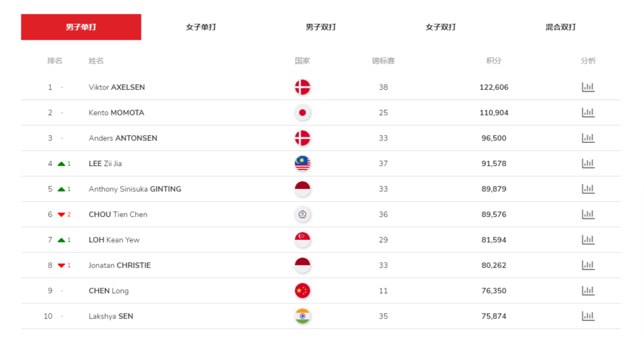Screen dimensions: 644x348
Task: Switch to the 女子单打 tab
Action: pyautogui.click(x=201, y=27)
